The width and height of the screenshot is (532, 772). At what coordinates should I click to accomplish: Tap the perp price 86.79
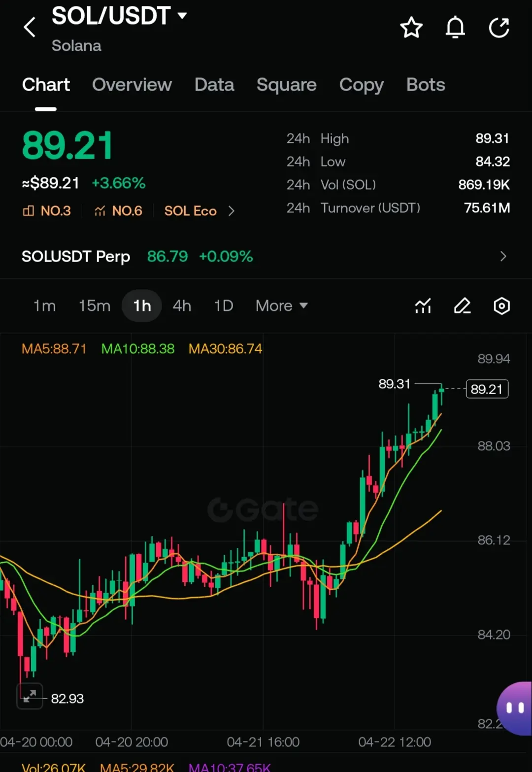click(x=167, y=256)
